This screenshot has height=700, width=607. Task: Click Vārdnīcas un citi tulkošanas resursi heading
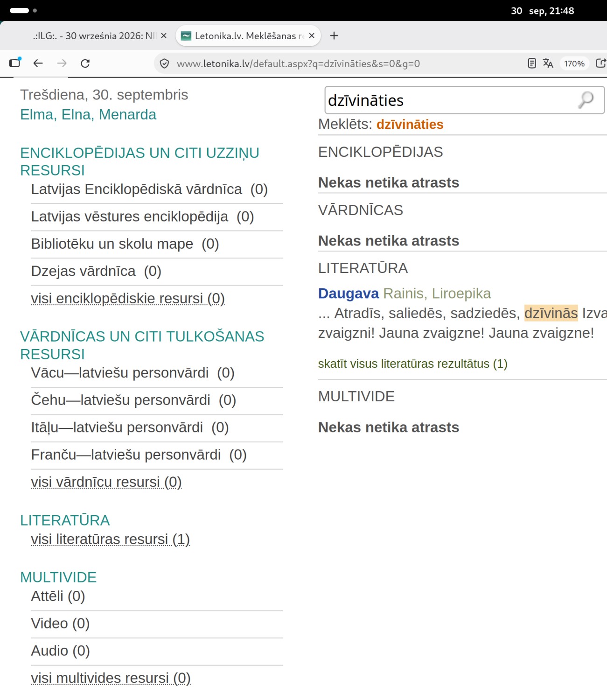click(142, 345)
